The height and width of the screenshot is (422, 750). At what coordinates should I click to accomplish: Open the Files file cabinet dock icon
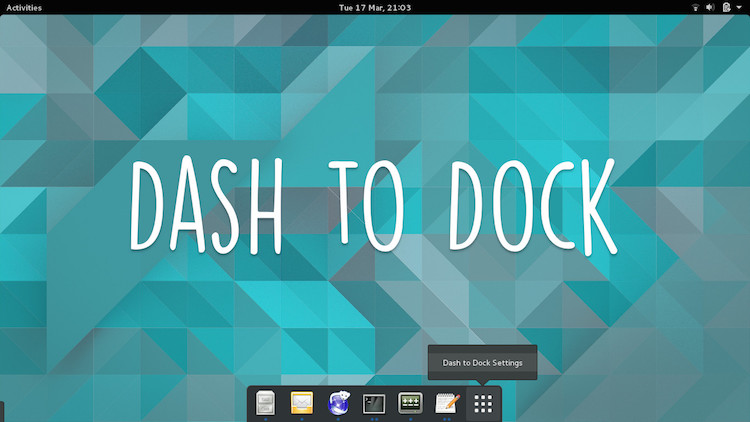(266, 403)
